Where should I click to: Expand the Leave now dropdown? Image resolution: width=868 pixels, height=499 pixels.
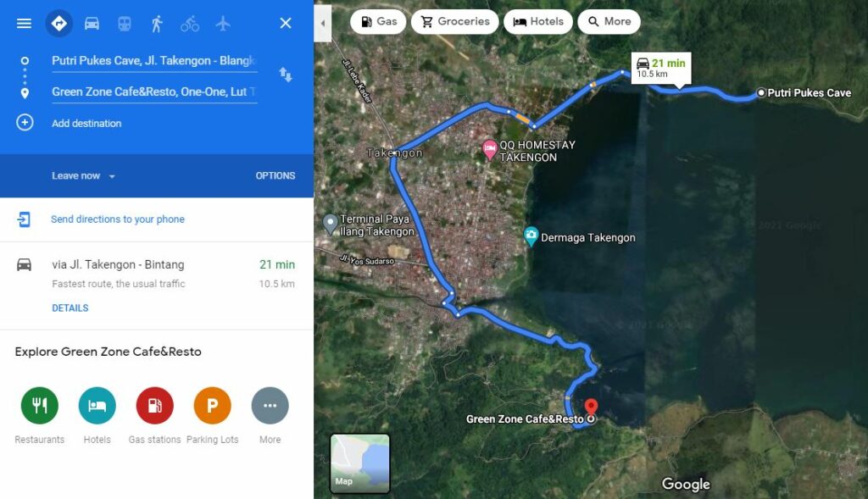[x=84, y=176]
